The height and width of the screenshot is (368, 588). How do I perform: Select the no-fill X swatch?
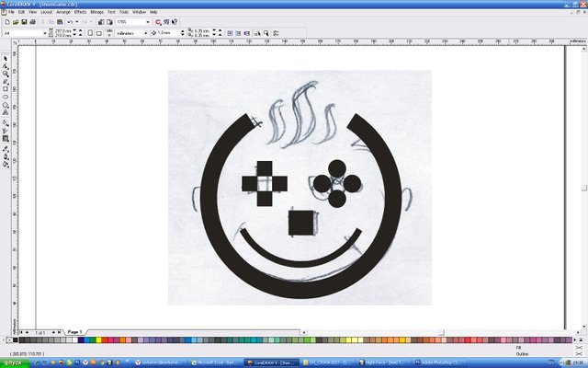coord(9,340)
